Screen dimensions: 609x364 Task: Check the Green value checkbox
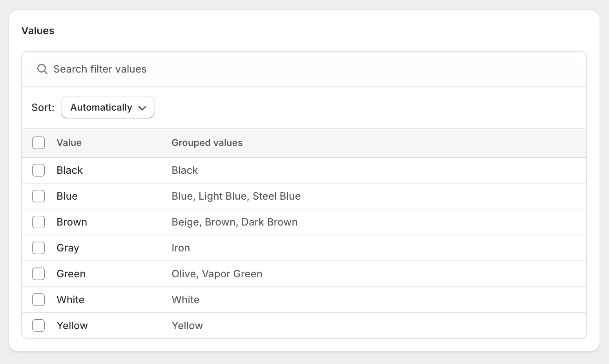(38, 274)
